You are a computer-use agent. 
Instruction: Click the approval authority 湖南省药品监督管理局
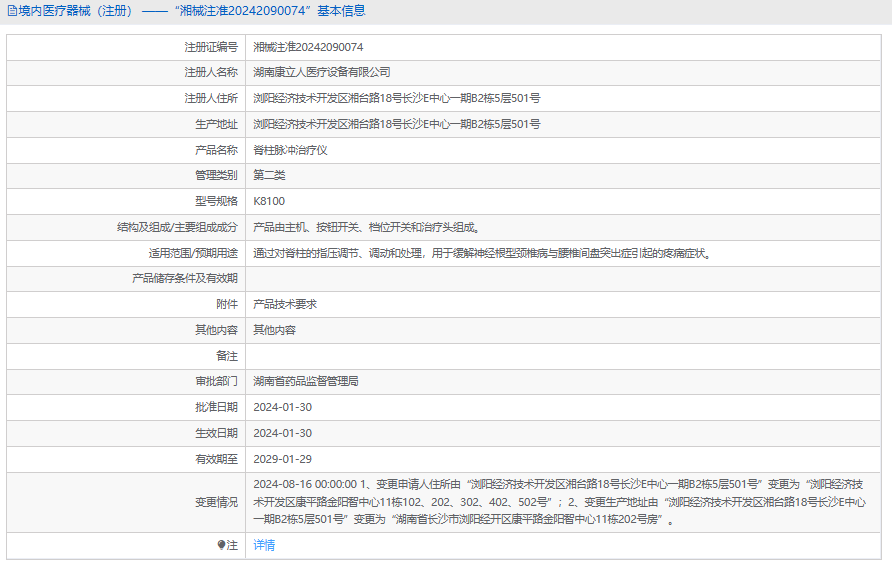pyautogui.click(x=306, y=381)
